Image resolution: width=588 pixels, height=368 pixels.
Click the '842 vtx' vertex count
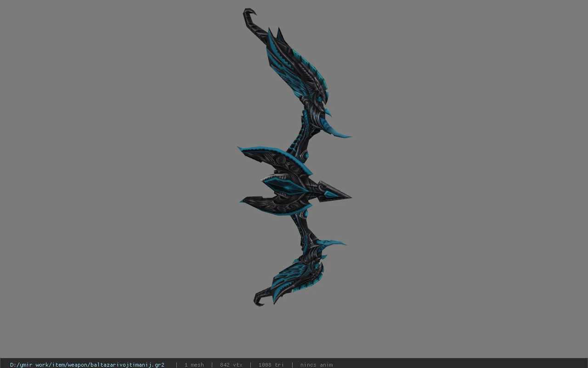pos(231,365)
